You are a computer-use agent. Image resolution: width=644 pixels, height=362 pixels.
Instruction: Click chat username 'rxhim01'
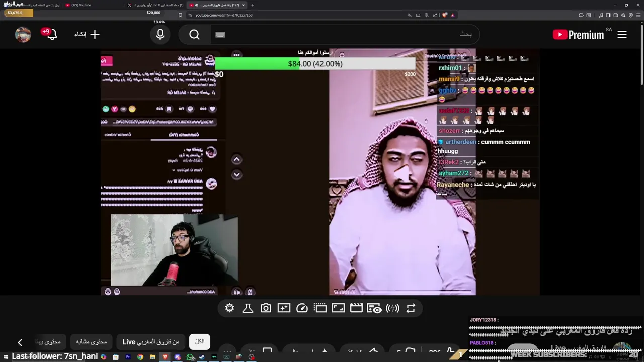click(450, 68)
